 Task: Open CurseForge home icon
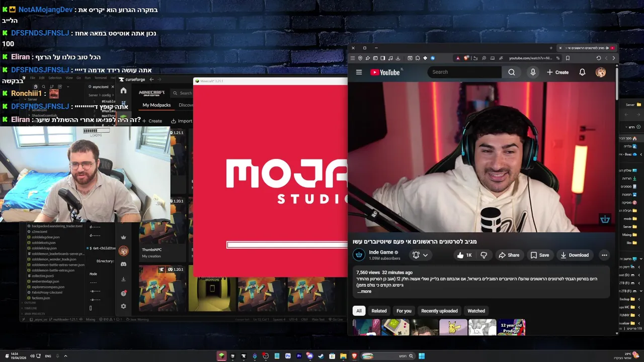coord(123,90)
